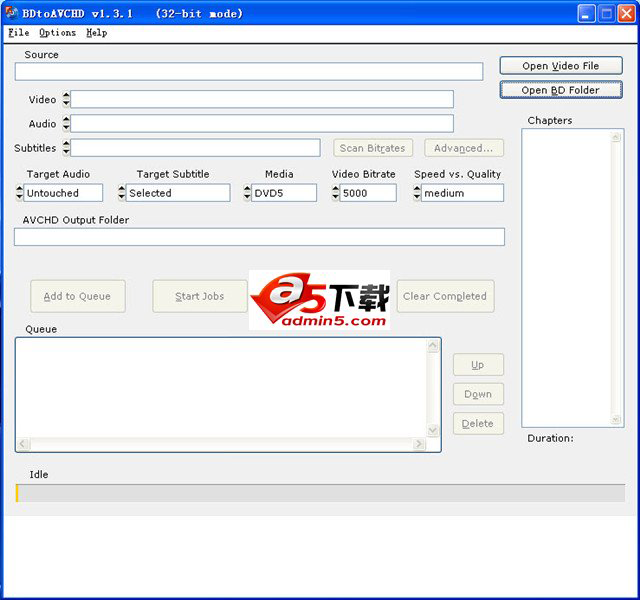
Task: Click the Open BD Folder button
Action: (x=561, y=90)
